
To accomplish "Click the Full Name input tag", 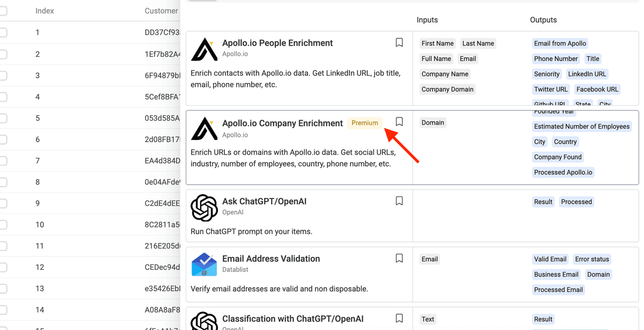I will click(436, 58).
